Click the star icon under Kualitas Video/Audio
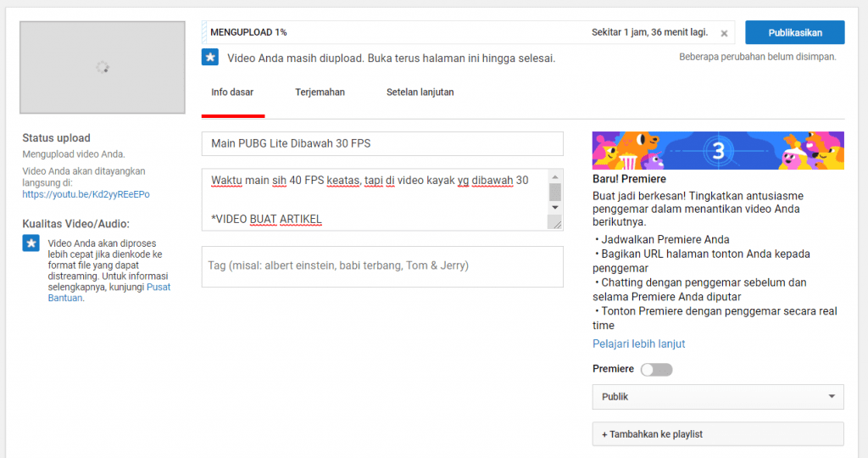 click(31, 243)
